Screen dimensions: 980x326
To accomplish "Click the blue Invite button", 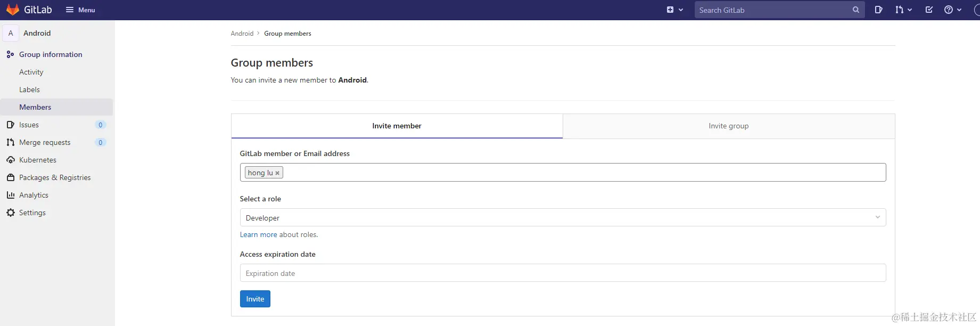I will (255, 299).
